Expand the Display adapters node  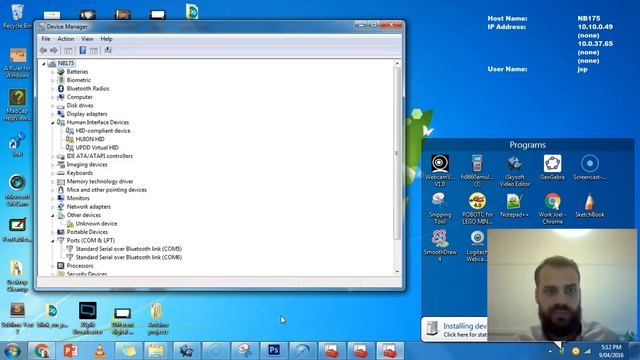click(53, 114)
